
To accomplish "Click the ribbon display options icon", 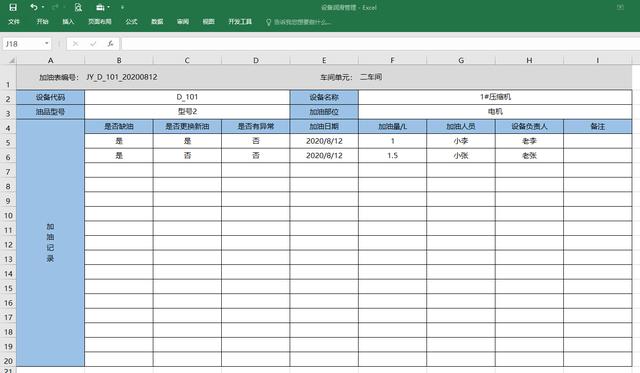I will pyautogui.click(x=620, y=7).
